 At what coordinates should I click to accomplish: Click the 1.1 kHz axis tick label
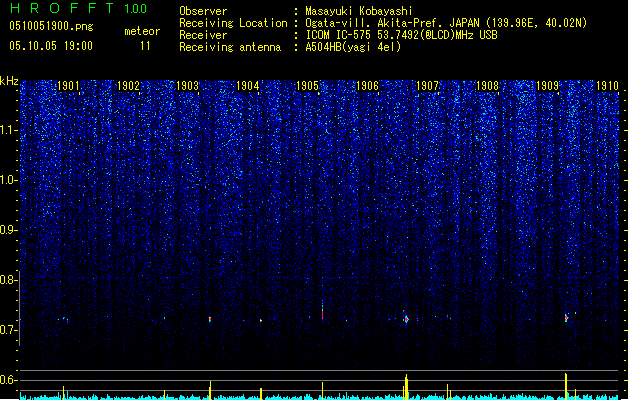(8, 130)
